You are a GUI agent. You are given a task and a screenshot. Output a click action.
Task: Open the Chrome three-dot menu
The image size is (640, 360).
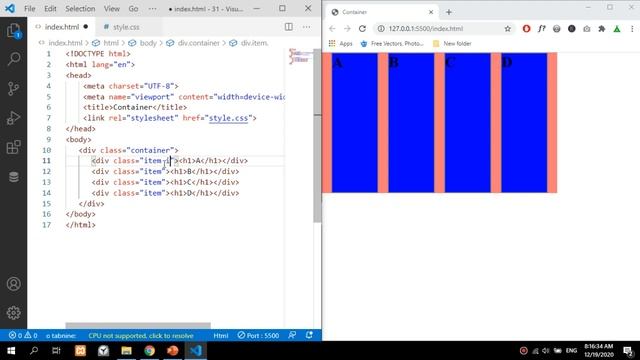632,29
